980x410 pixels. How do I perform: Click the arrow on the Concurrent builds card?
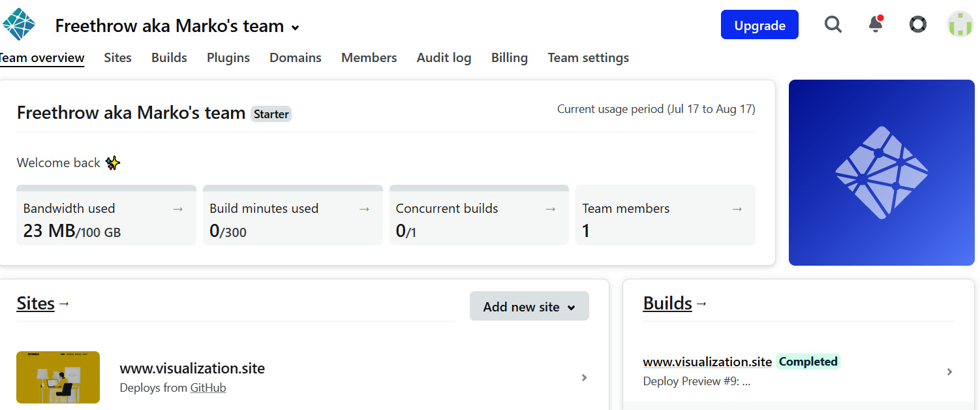click(551, 208)
